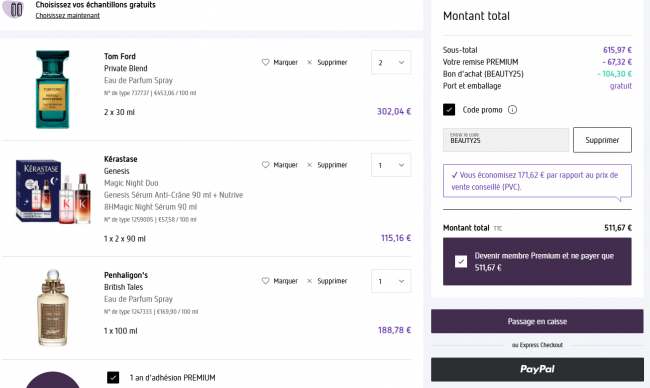650x388 pixels.
Task: Click the ou Express Checkout label
Action: tap(537, 345)
